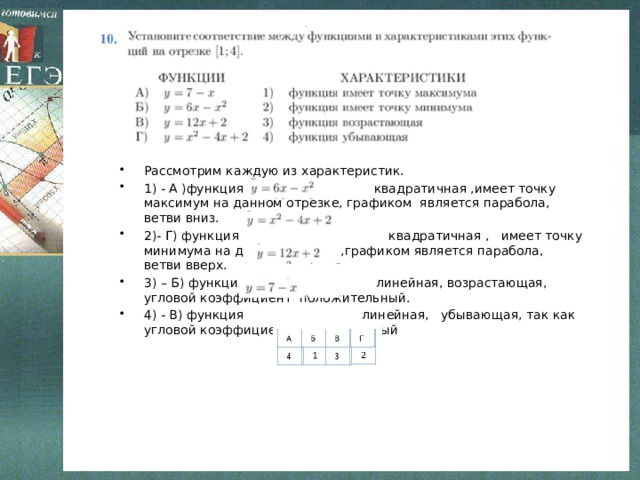The image size is (640, 480).
Task: Select characteristic 4) функция убывающая
Action: coord(335,137)
